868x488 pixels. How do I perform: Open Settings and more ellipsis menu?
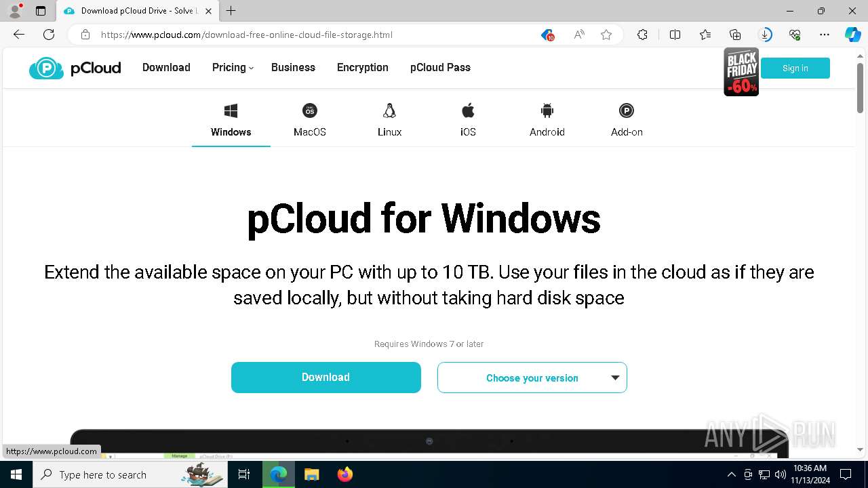click(825, 35)
